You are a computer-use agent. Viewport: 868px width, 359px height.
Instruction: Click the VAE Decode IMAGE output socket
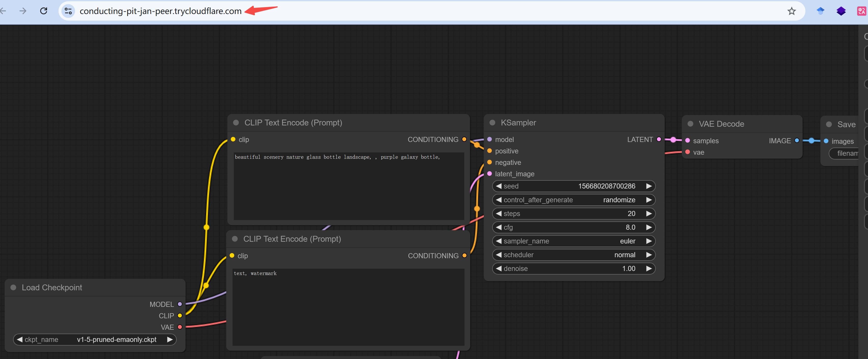pyautogui.click(x=797, y=140)
